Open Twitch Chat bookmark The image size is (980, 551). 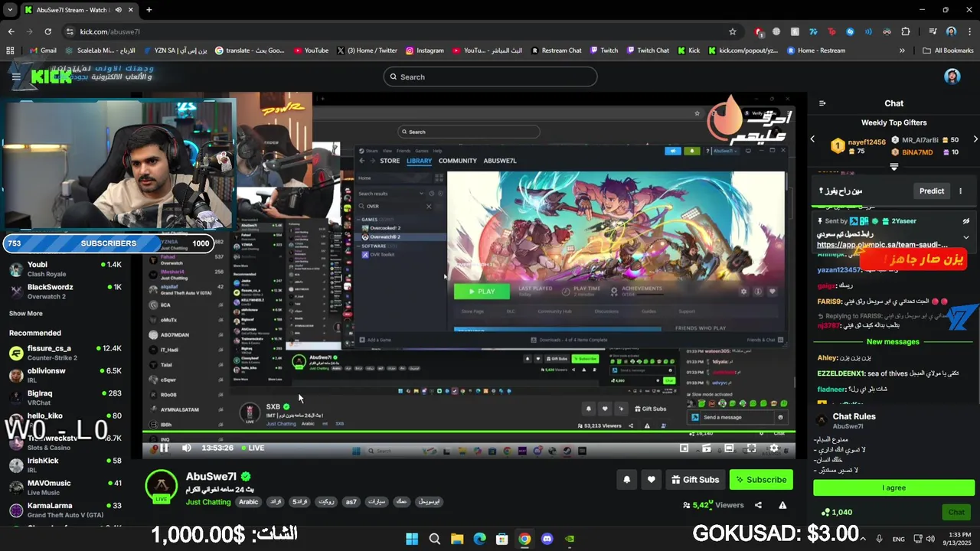(x=648, y=51)
